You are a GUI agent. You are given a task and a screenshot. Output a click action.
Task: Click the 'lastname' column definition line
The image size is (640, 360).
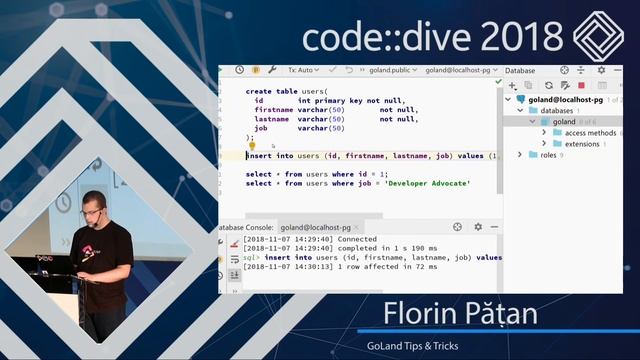click(x=336, y=119)
